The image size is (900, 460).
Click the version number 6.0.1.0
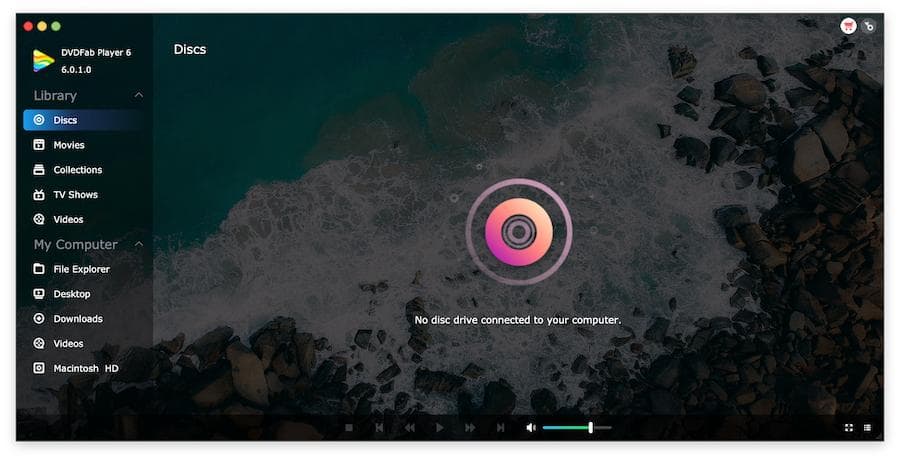(76, 69)
